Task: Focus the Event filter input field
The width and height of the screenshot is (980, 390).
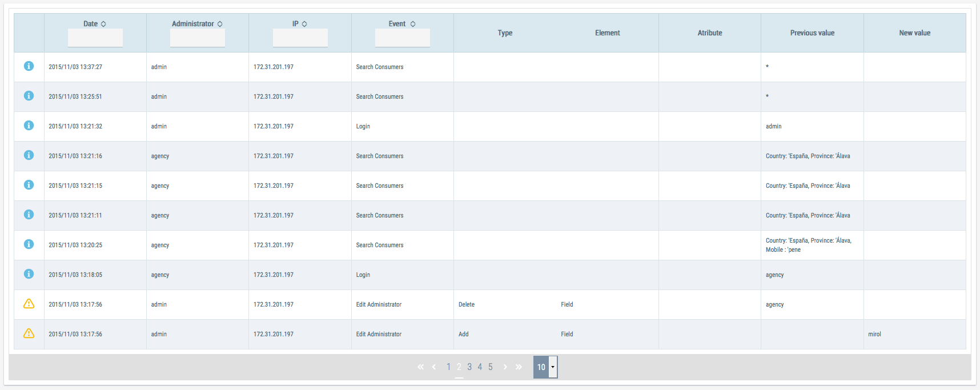Action: click(403, 38)
